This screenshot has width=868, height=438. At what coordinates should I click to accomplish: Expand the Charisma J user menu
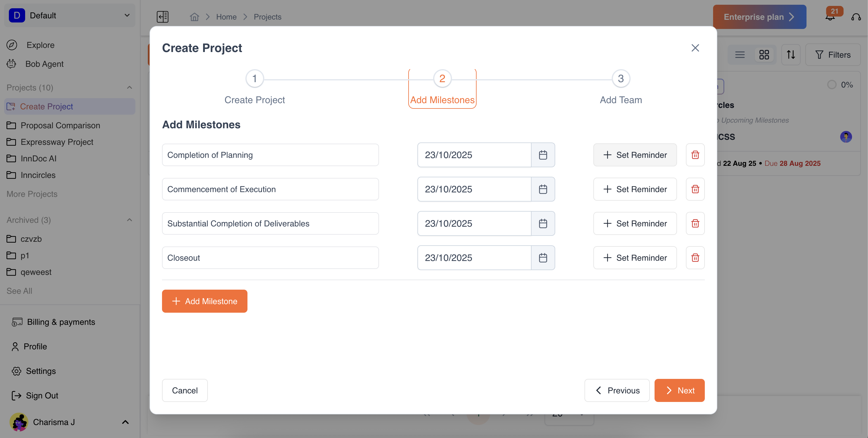click(125, 422)
